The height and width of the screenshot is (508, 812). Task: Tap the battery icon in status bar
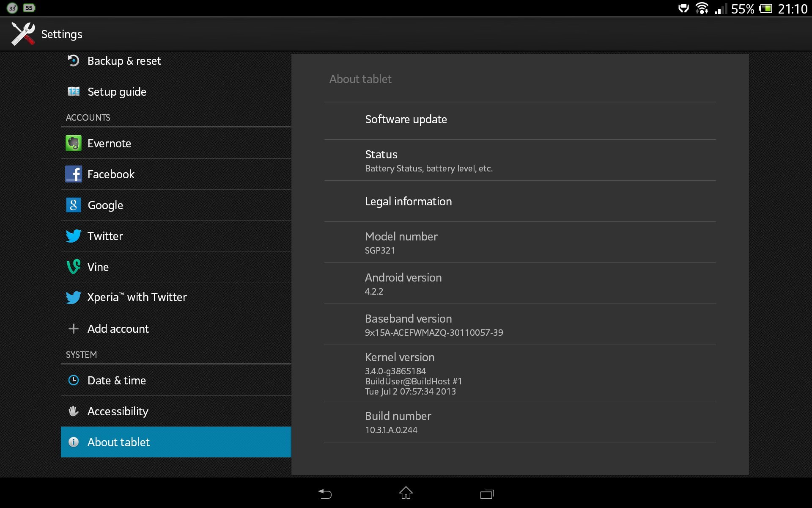765,8
